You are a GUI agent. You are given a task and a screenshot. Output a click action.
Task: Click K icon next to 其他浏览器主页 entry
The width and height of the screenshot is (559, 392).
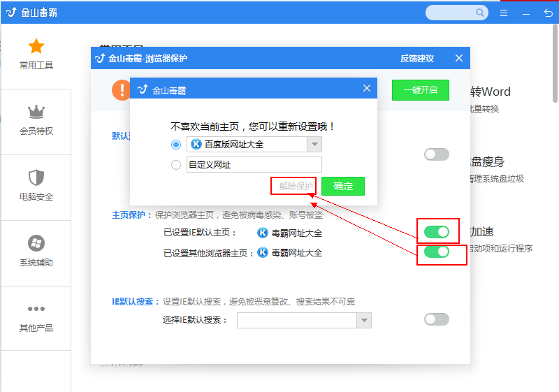point(263,252)
